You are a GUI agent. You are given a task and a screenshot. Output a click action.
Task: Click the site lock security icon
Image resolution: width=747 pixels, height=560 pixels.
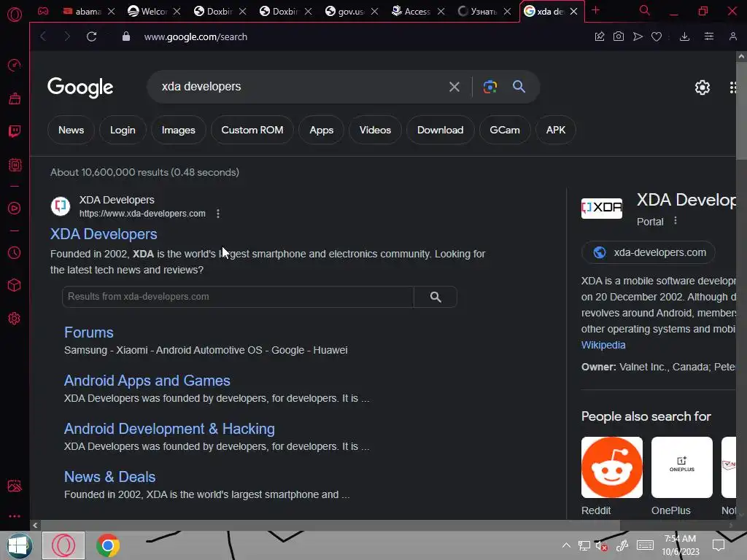point(125,36)
